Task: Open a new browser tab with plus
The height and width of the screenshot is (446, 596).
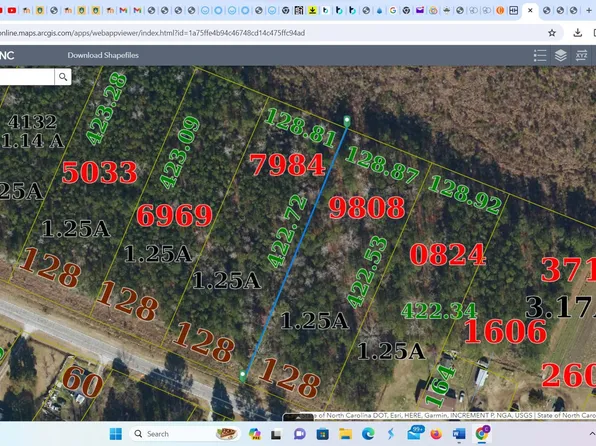Action: pyautogui.click(x=589, y=11)
